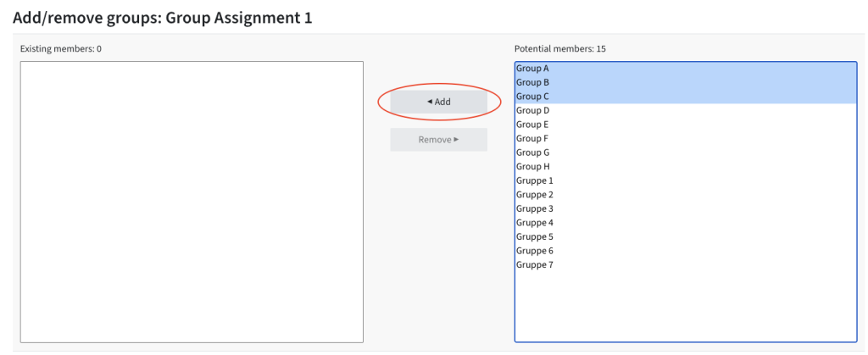
Task: Select Group E in potential members
Action: (x=685, y=125)
